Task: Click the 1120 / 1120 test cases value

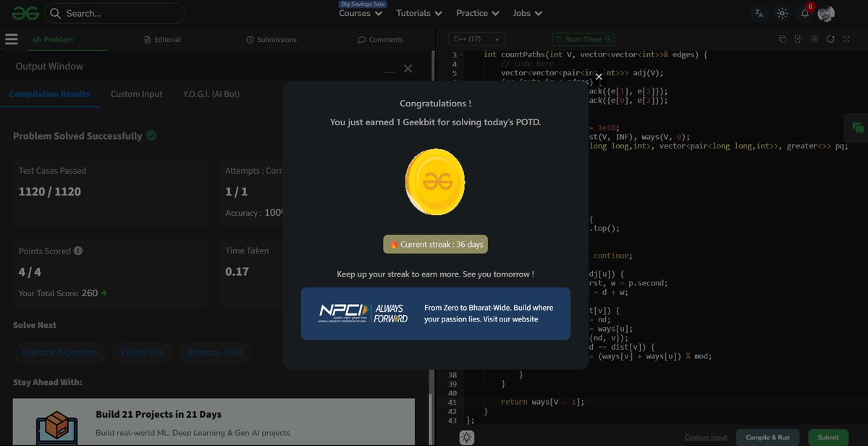Action: pos(50,192)
